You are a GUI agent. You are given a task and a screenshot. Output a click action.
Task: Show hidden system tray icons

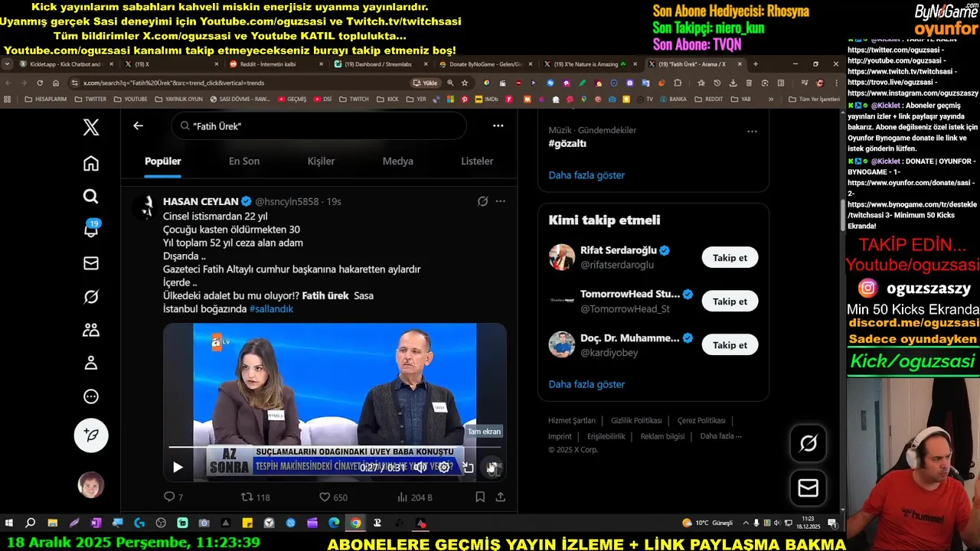[744, 523]
